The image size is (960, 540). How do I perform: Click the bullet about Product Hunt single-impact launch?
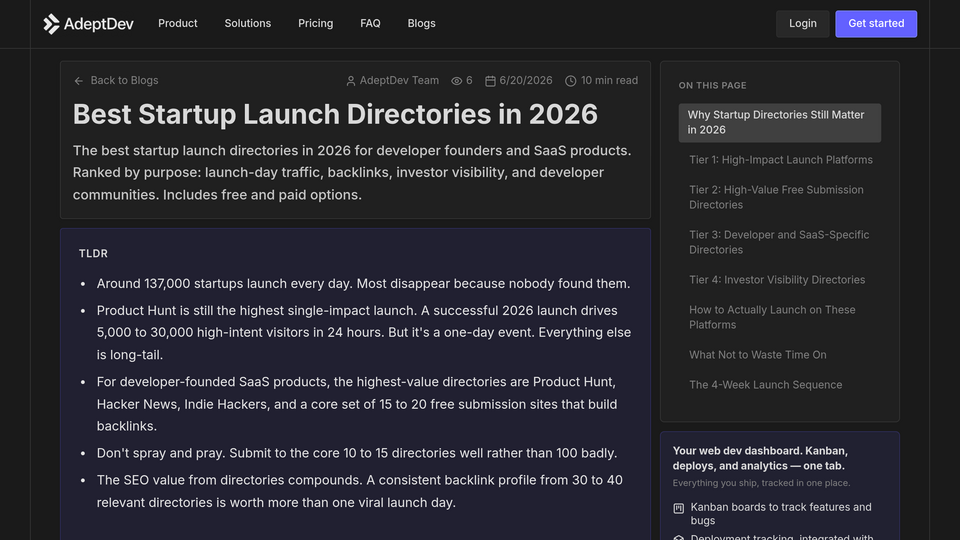(x=364, y=332)
